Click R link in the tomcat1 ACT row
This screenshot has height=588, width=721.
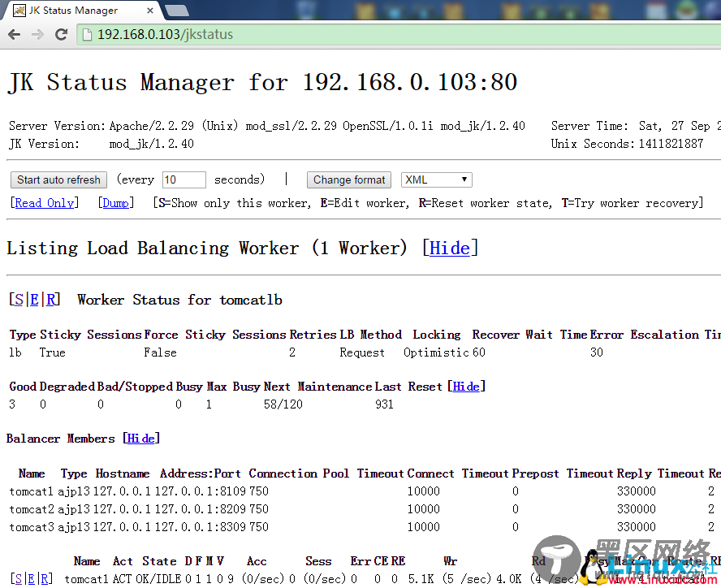tap(45, 579)
